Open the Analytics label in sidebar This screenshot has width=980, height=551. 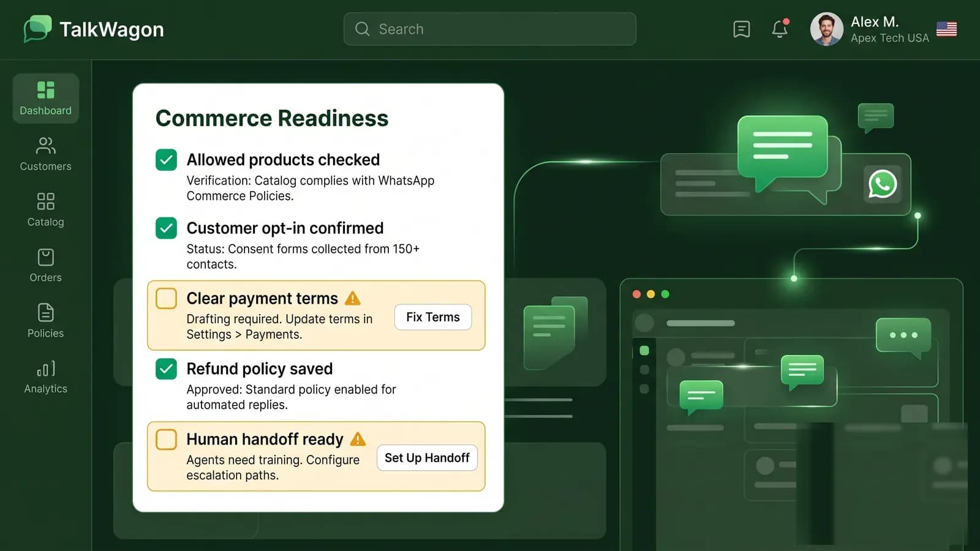pyautogui.click(x=46, y=389)
